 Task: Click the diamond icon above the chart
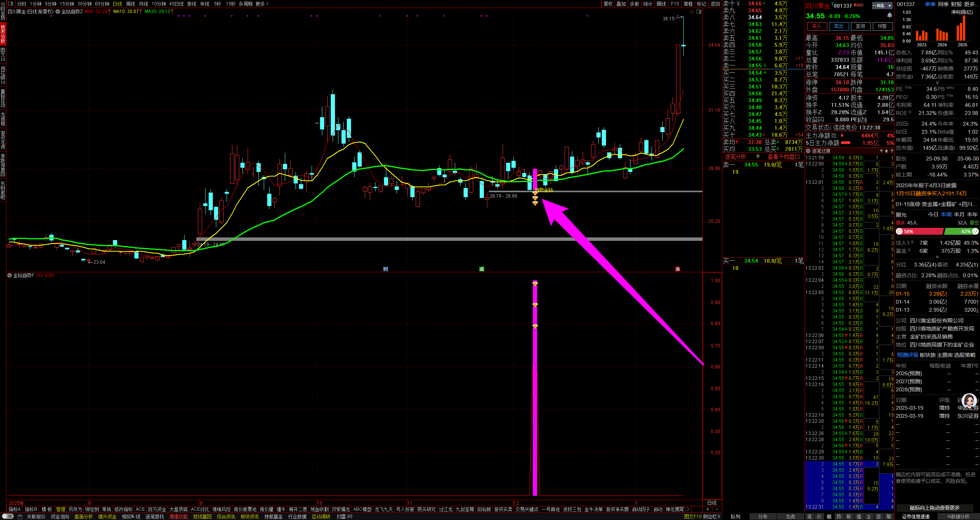692,12
